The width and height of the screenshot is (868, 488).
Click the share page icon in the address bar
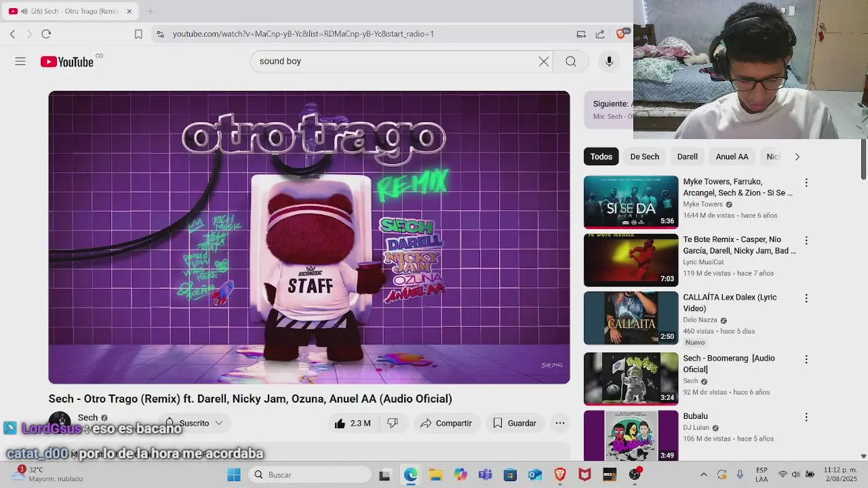(x=600, y=34)
